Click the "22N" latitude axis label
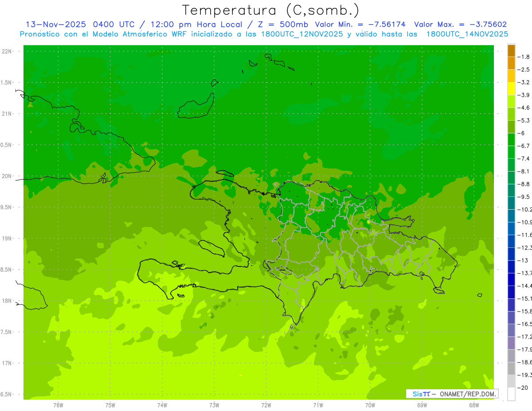The height and width of the screenshot is (411, 532). [x=7, y=51]
